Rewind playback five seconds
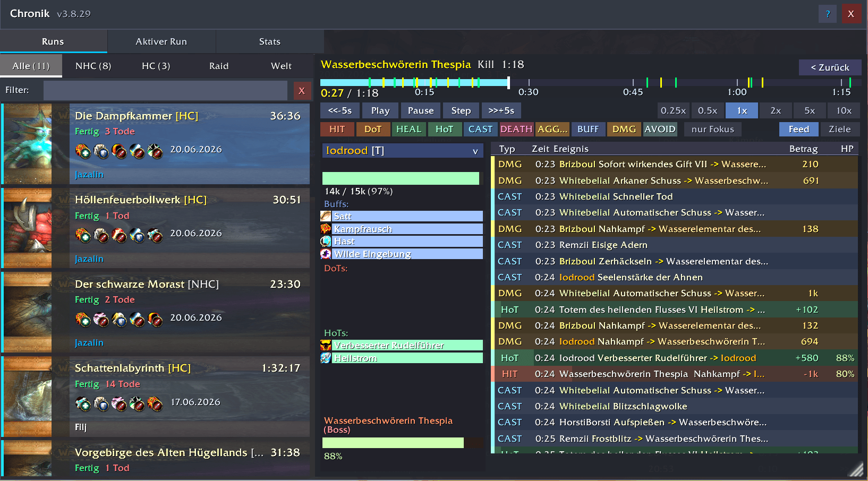Viewport: 868px width, 481px height. (340, 110)
